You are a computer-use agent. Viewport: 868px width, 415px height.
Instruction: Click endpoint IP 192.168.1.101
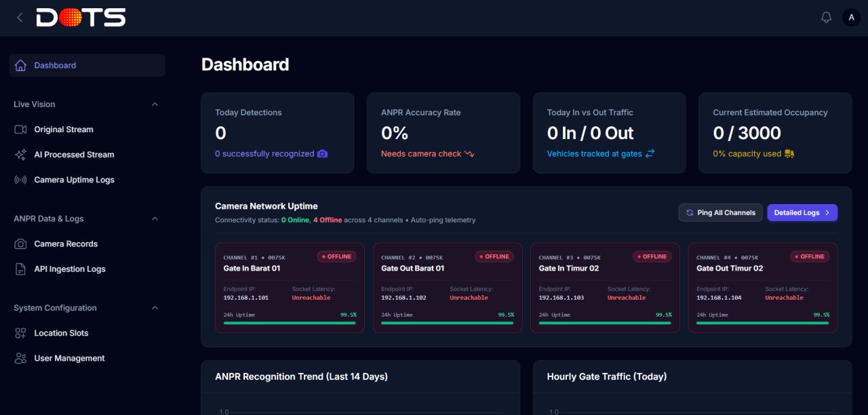coord(246,298)
